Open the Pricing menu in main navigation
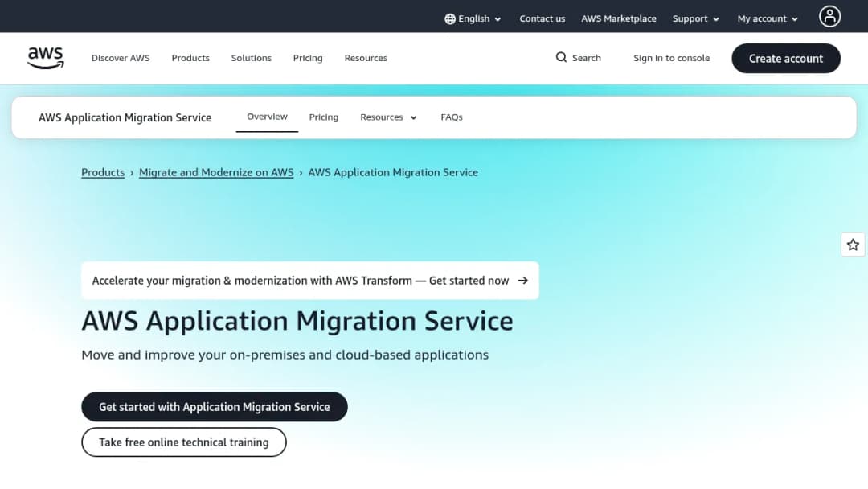This screenshot has height=489, width=868. (308, 58)
